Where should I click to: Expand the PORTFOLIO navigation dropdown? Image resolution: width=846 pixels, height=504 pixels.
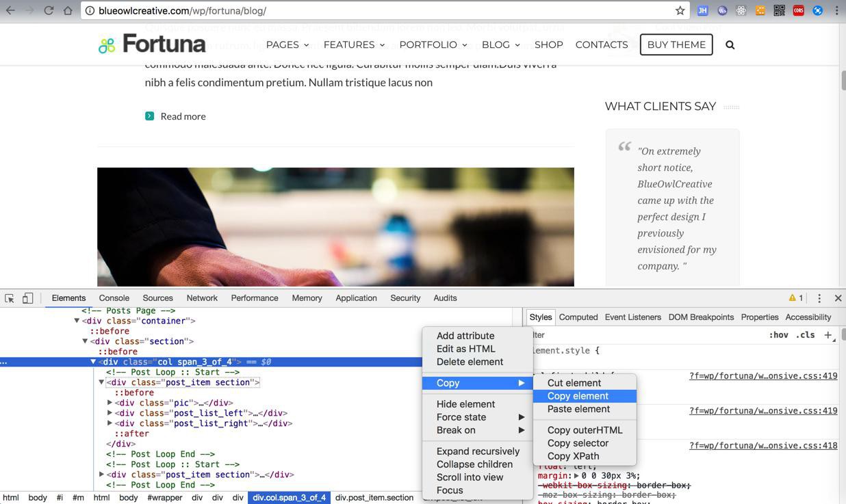click(433, 44)
